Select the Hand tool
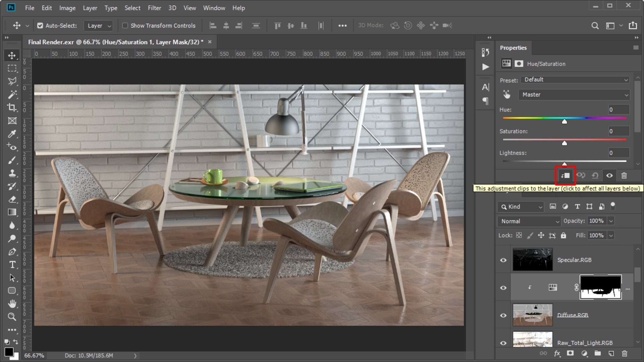The width and height of the screenshot is (644, 362). pos(12,304)
